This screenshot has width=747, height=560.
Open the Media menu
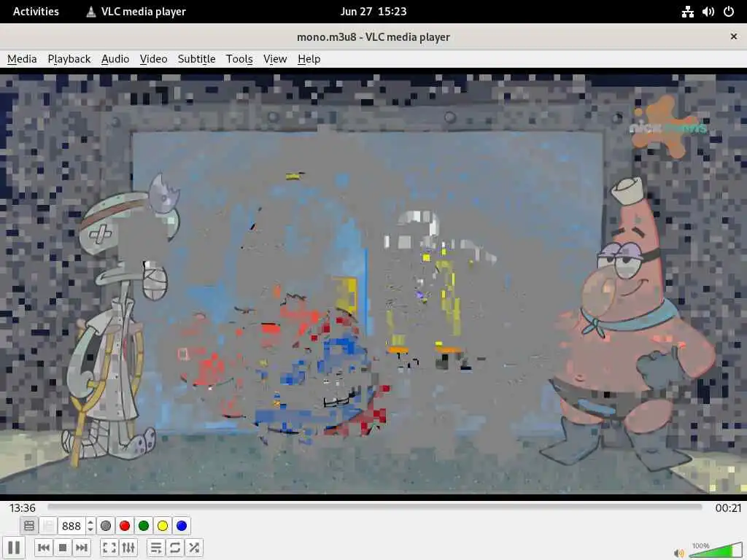22,59
